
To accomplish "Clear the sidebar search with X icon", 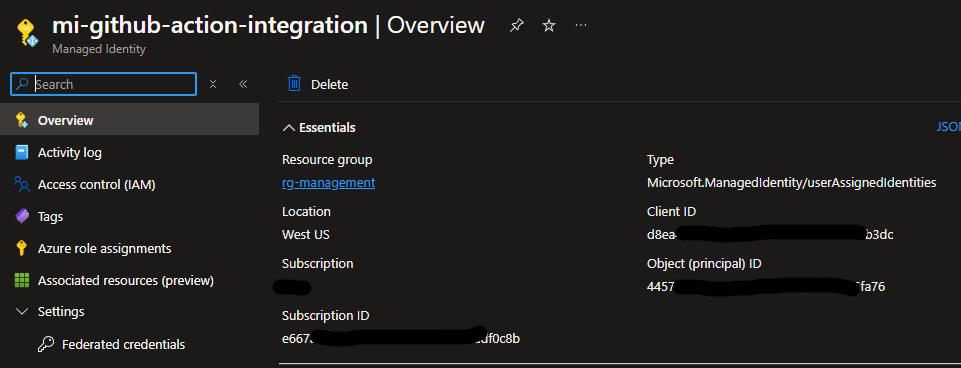I will click(x=213, y=84).
